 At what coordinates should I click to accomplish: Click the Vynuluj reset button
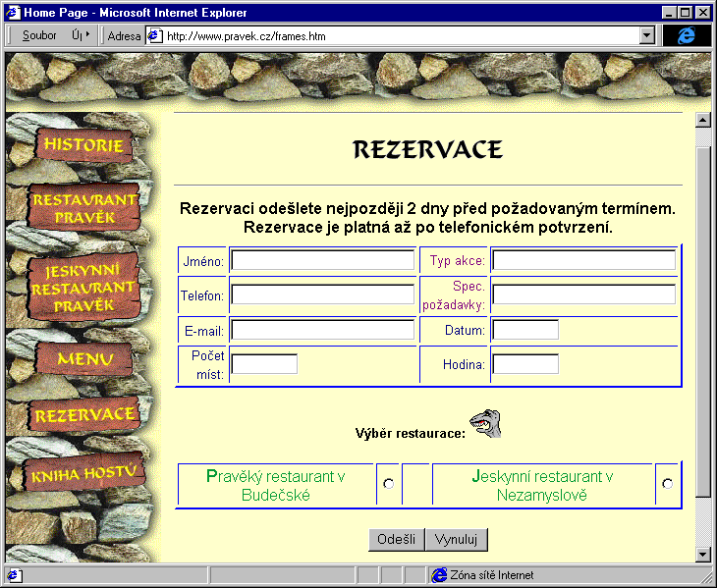(457, 540)
